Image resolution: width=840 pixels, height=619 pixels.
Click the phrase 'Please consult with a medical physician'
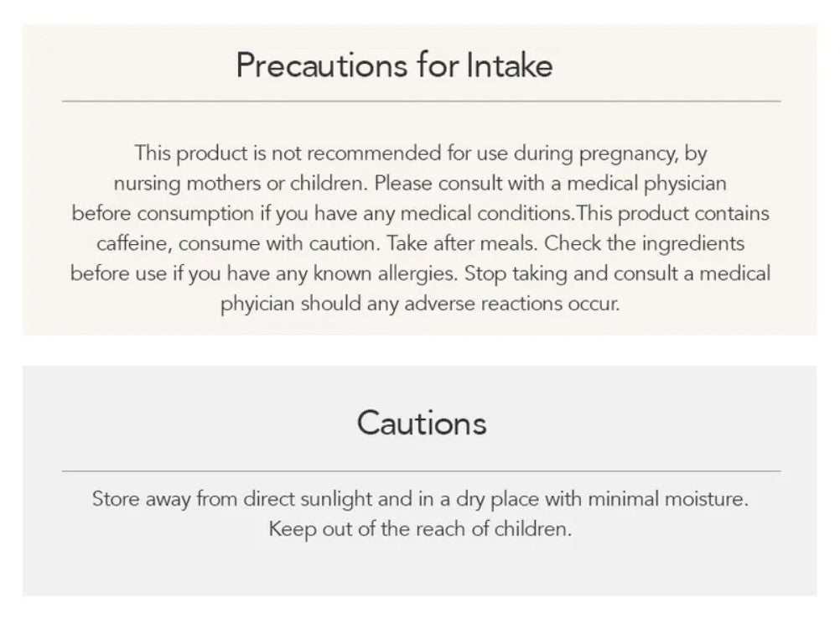[550, 184]
